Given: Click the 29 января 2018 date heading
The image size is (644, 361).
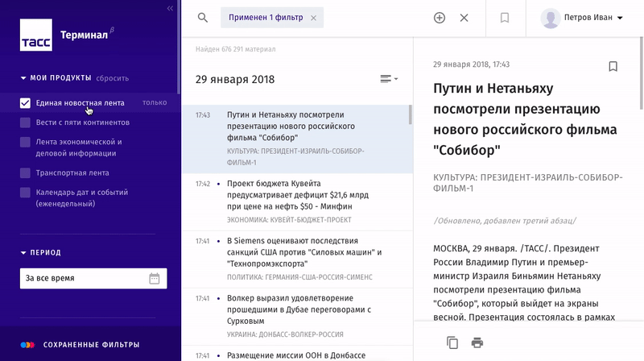Looking at the screenshot, I should coord(235,79).
